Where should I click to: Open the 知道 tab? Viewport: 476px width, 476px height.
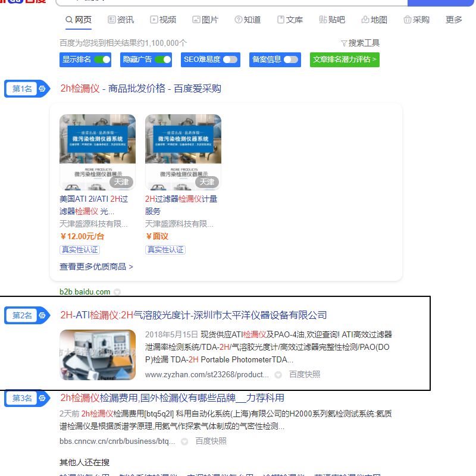tap(248, 20)
